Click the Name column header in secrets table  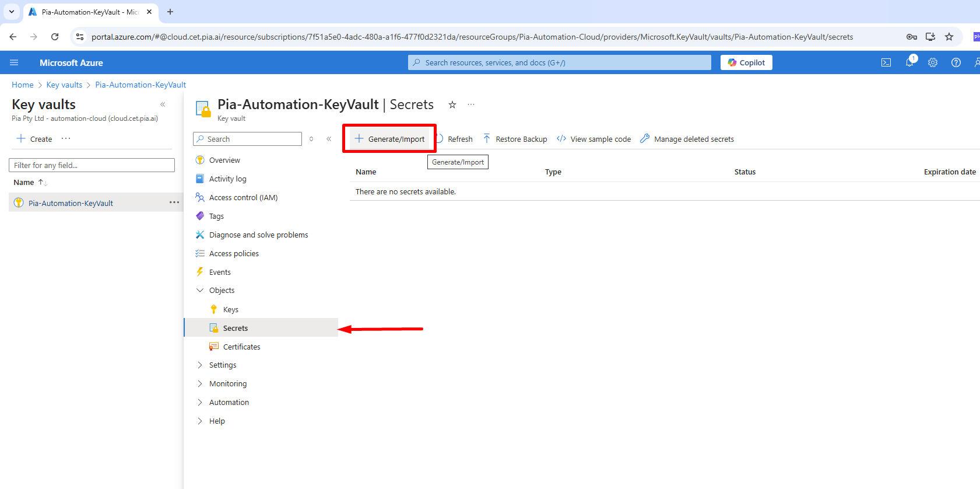366,172
